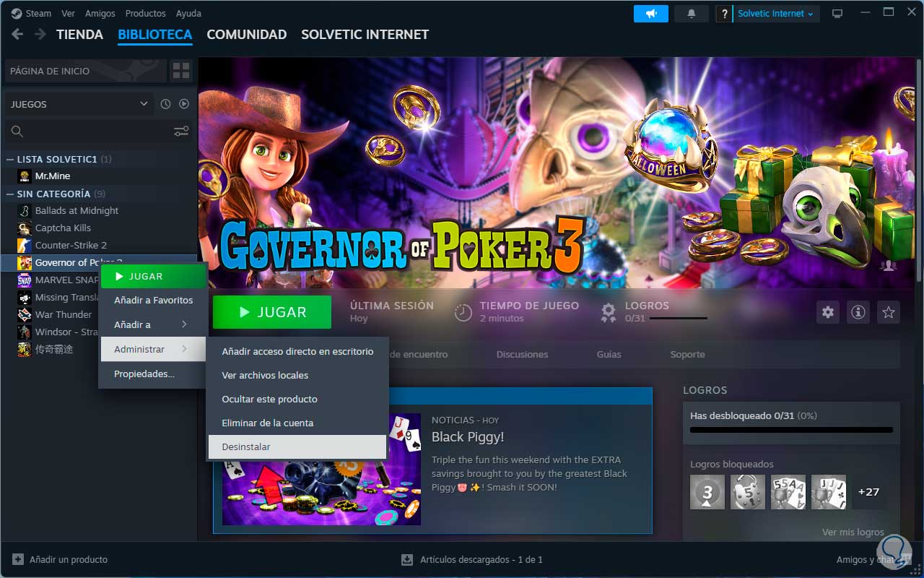Select Desinstalar from the submenu

pos(297,447)
